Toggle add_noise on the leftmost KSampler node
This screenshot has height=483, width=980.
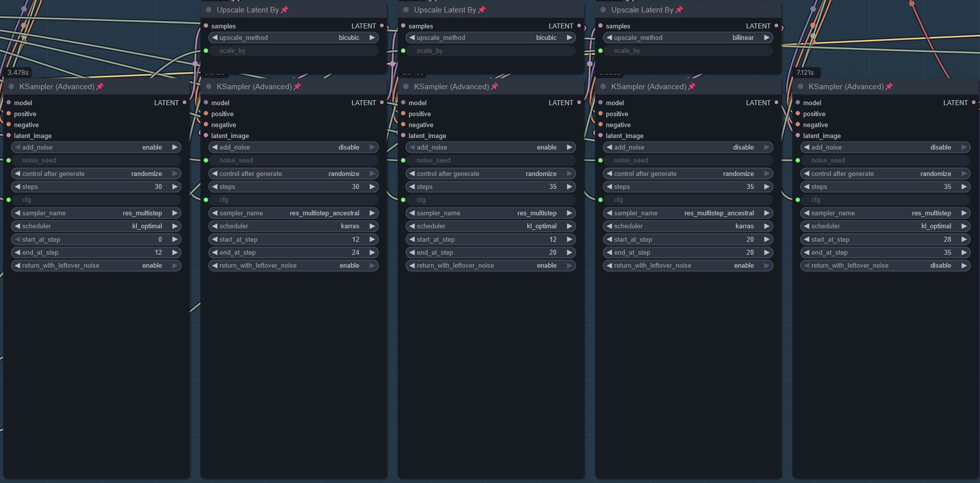96,148
